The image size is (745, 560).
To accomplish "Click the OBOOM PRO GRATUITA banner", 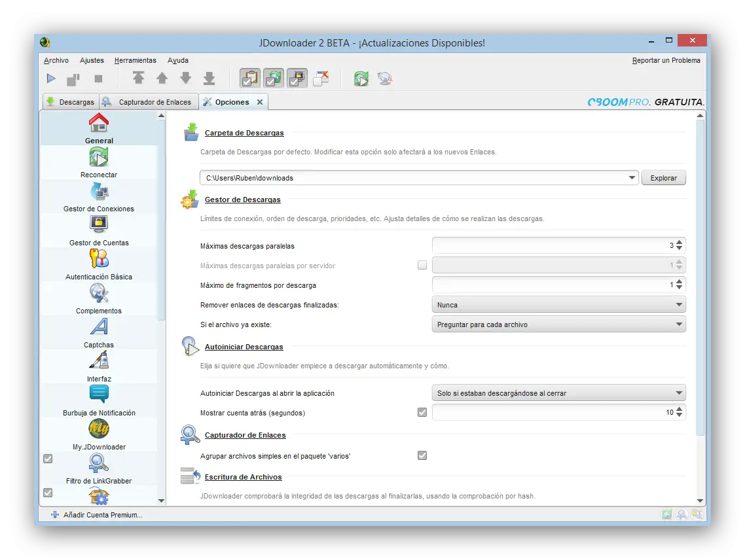I will pyautogui.click(x=645, y=102).
